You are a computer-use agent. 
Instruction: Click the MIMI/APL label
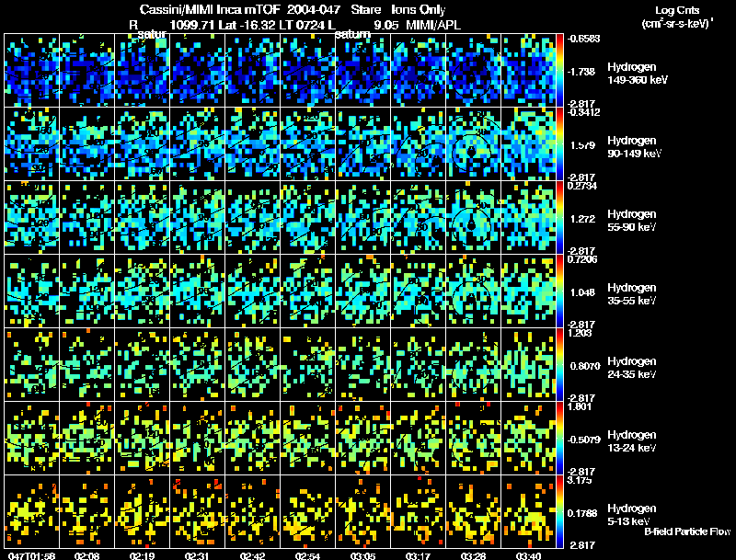(432, 25)
